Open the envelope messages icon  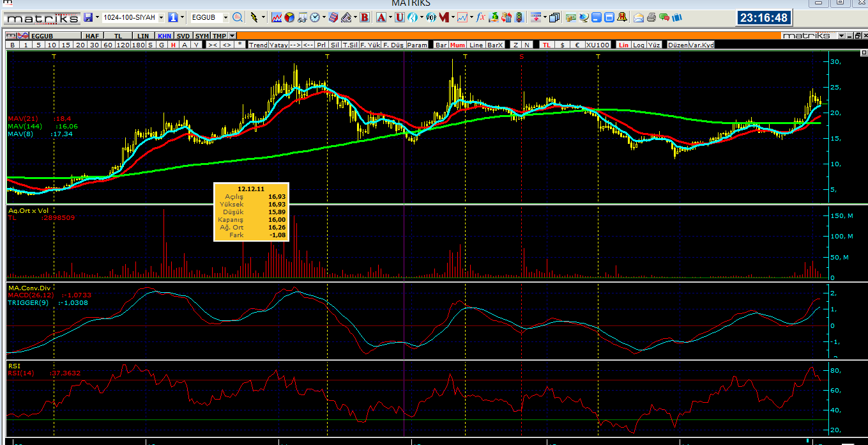pyautogui.click(x=638, y=18)
